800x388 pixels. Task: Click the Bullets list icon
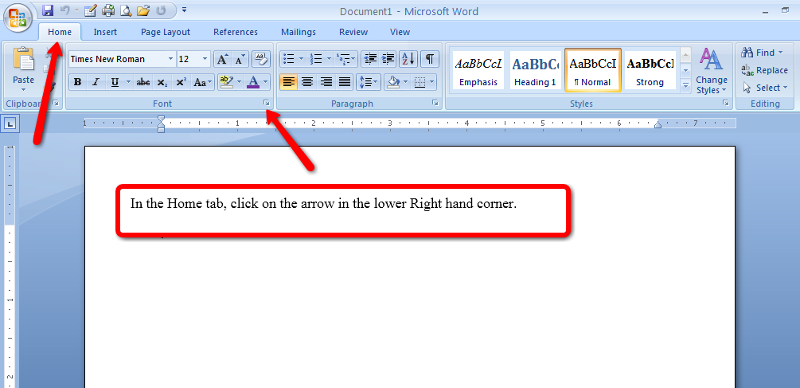click(x=289, y=59)
